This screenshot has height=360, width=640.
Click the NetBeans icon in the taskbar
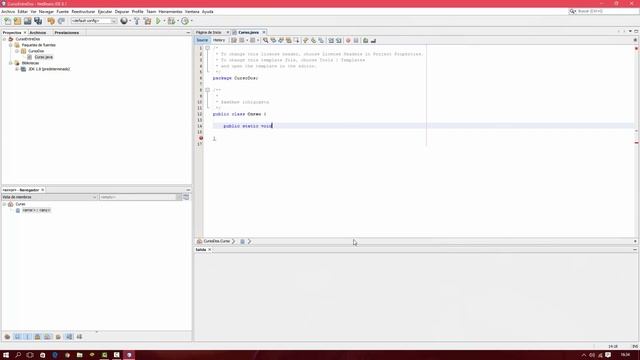click(x=129, y=355)
